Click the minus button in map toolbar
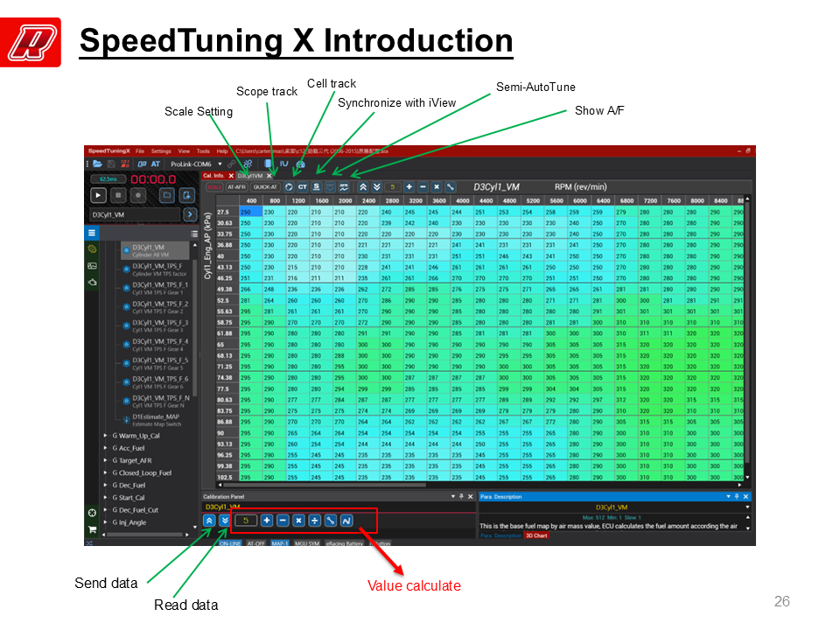Image resolution: width=840 pixels, height=630 pixels. (423, 187)
